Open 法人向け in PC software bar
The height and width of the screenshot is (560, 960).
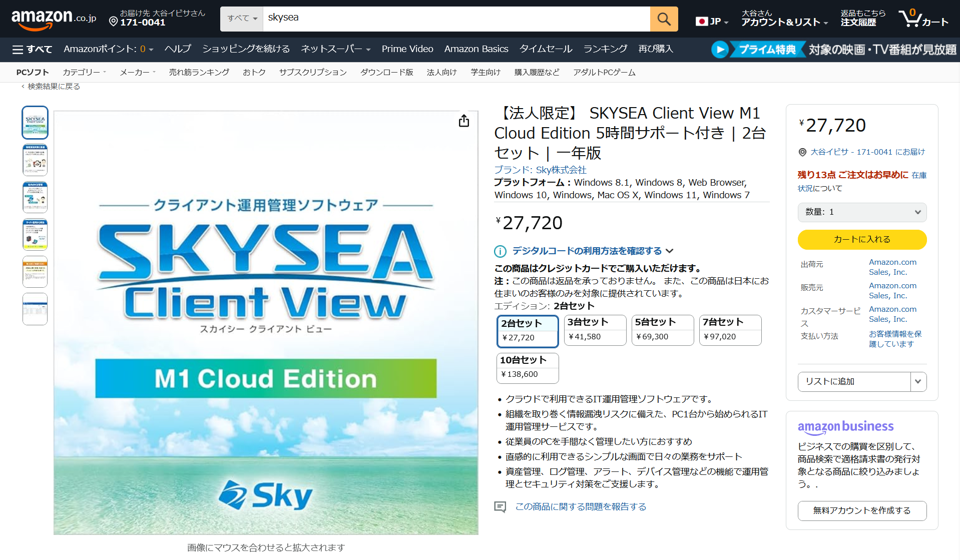click(442, 73)
